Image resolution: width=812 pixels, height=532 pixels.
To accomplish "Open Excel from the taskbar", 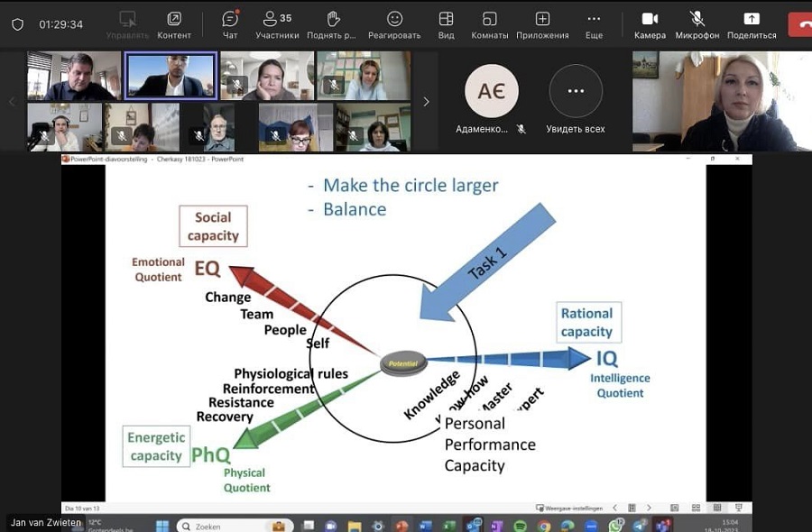I will [x=449, y=526].
